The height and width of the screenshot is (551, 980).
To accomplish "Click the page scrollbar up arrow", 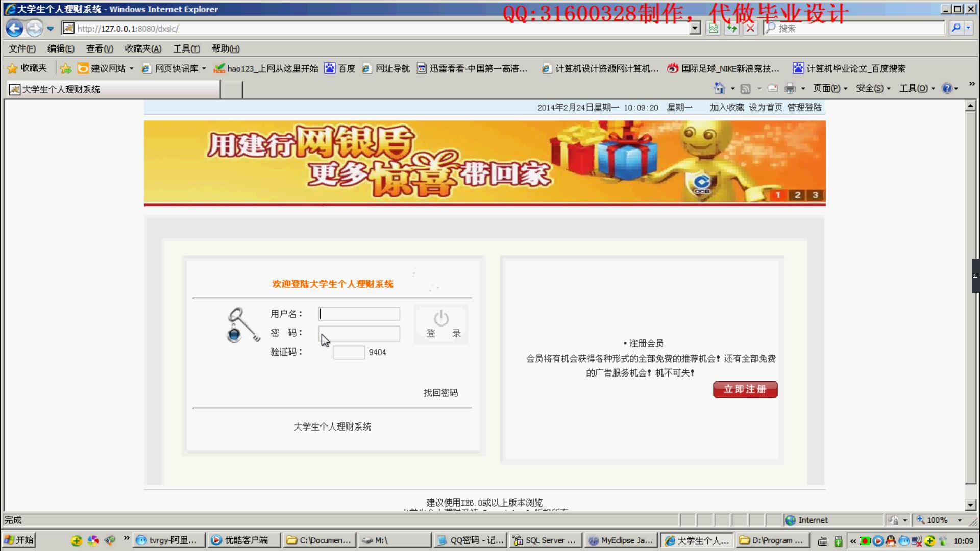I will 970,106.
